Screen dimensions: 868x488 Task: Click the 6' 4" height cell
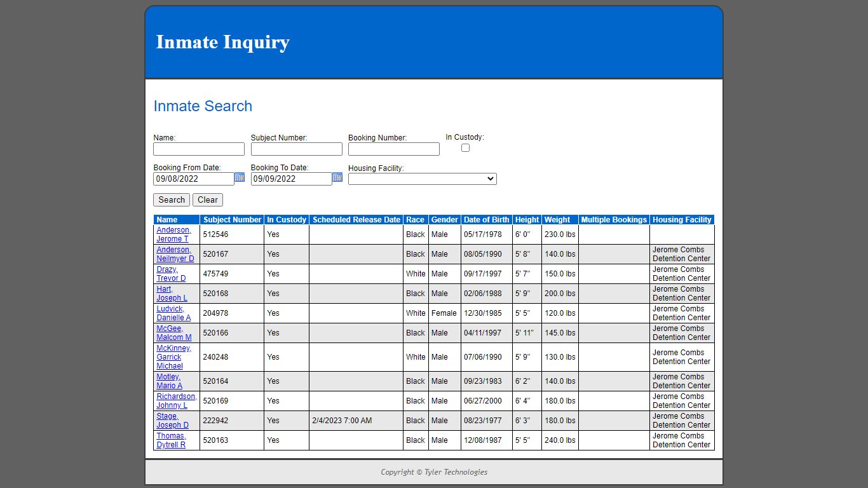(527, 401)
